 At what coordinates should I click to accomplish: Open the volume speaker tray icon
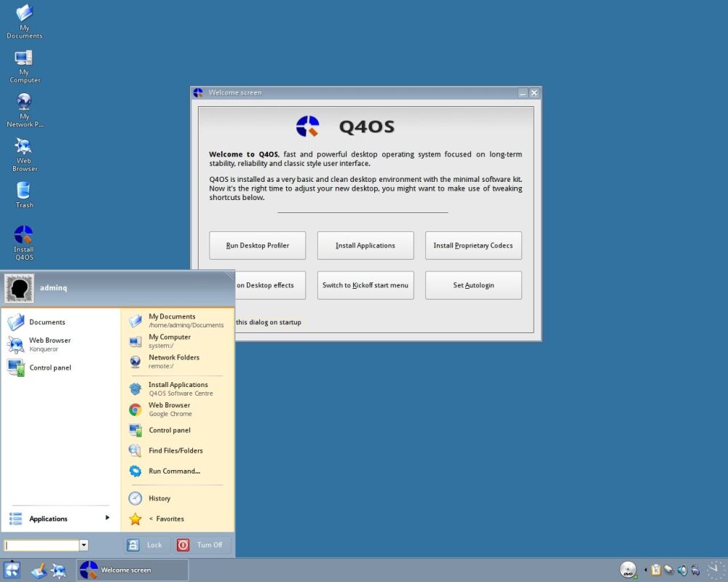pyautogui.click(x=682, y=570)
